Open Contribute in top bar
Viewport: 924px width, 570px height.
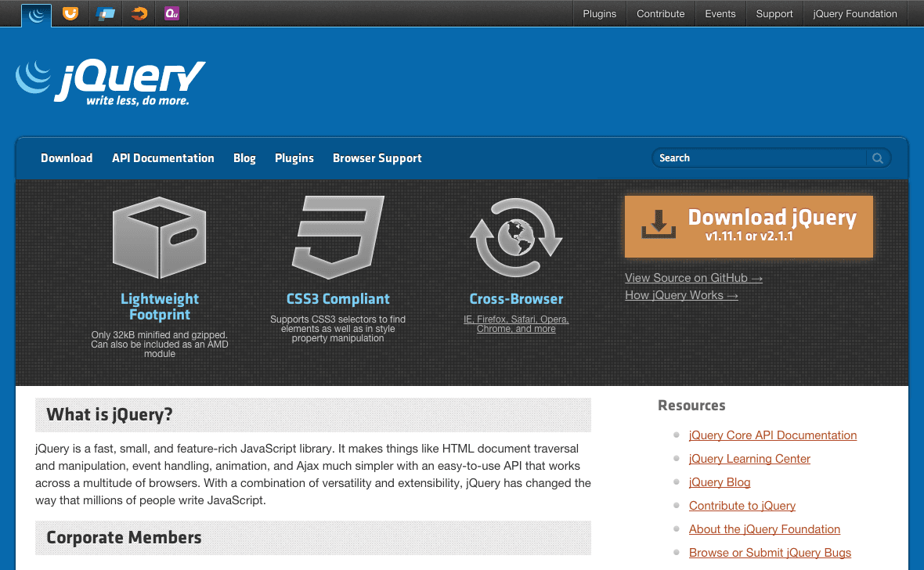(661, 13)
